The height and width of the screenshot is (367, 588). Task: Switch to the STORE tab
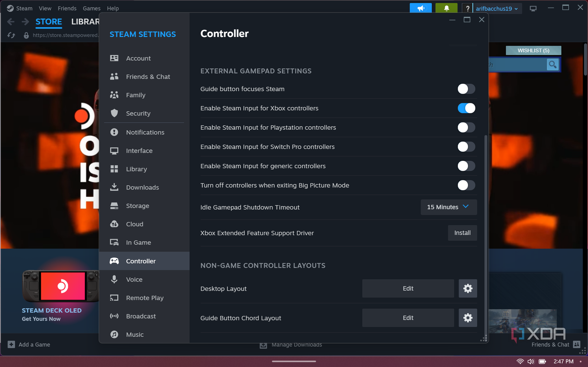(49, 22)
